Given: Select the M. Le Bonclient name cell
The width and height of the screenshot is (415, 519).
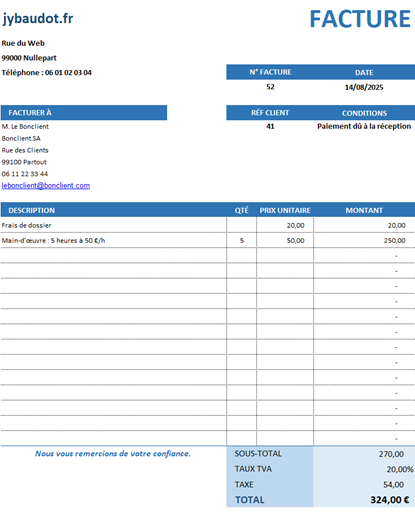Looking at the screenshot, I should pos(25,127).
